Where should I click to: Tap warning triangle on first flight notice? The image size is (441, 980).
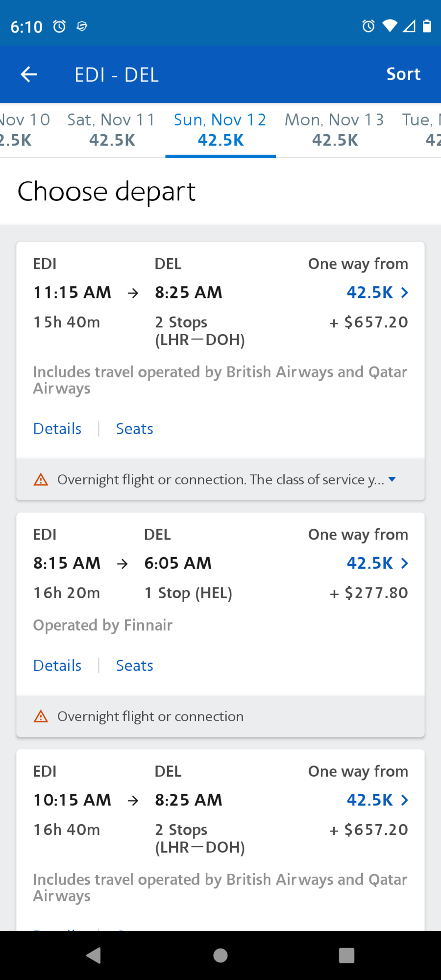tap(41, 480)
